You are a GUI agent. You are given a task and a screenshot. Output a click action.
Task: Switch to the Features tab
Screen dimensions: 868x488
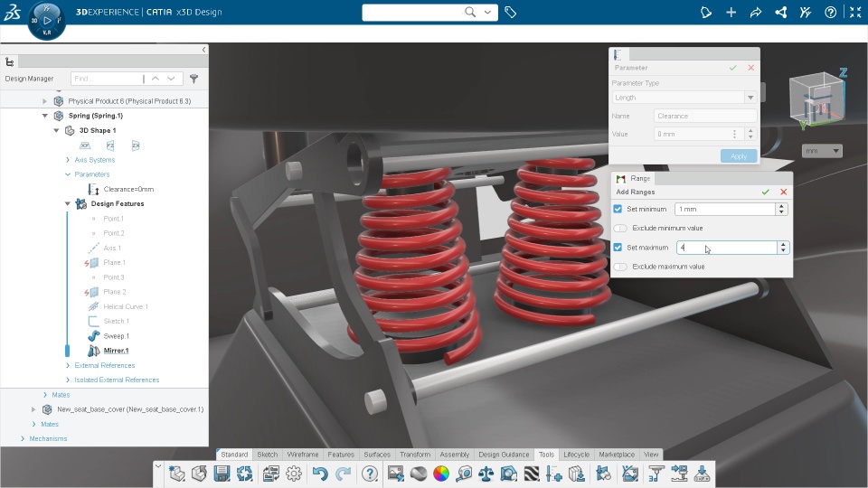pyautogui.click(x=341, y=455)
